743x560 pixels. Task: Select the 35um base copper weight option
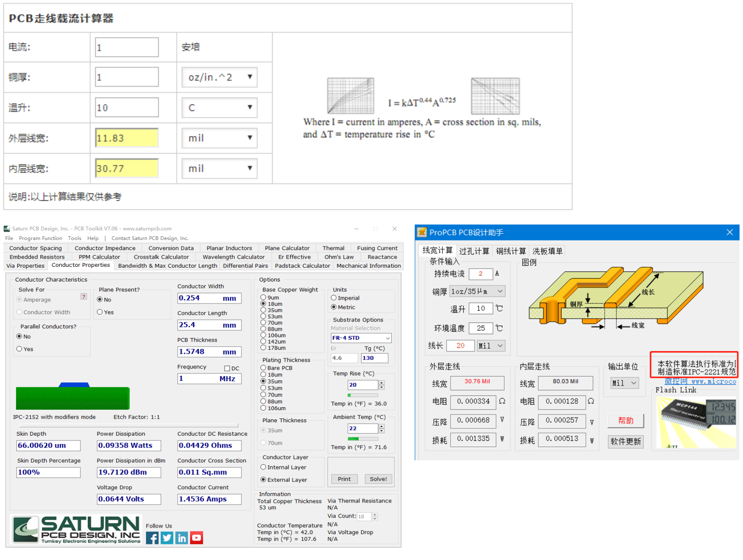(263, 310)
